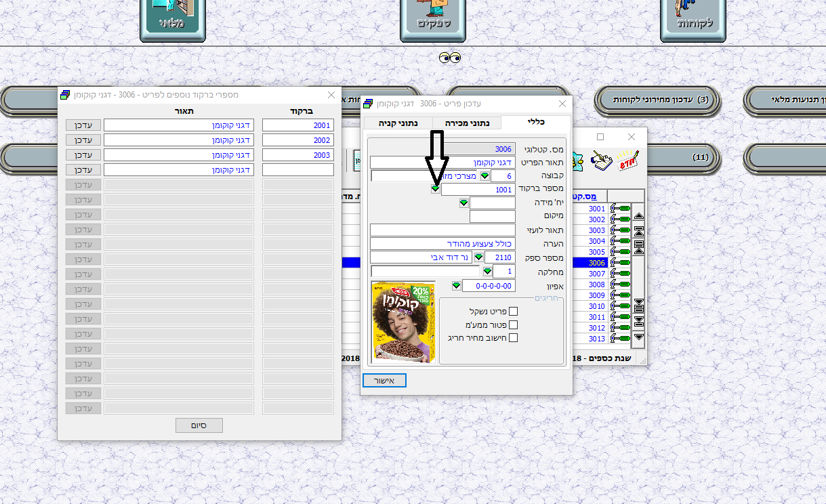Click the row icon beside item 3001
Image resolution: width=826 pixels, height=504 pixels.
(x=619, y=209)
